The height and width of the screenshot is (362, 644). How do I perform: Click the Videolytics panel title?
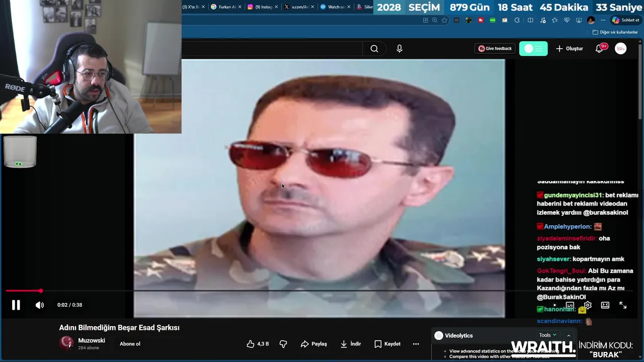click(x=459, y=335)
